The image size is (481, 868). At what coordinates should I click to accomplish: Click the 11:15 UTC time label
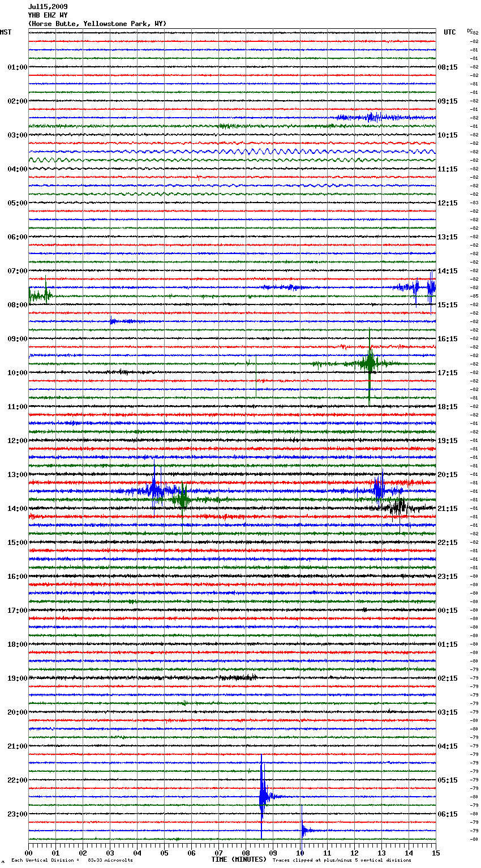coord(448,169)
